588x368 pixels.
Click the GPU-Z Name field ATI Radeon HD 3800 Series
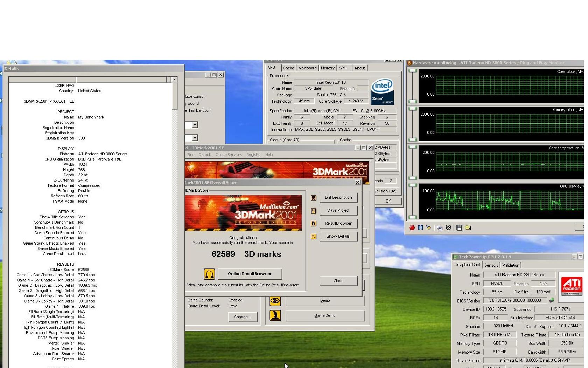[519, 275]
